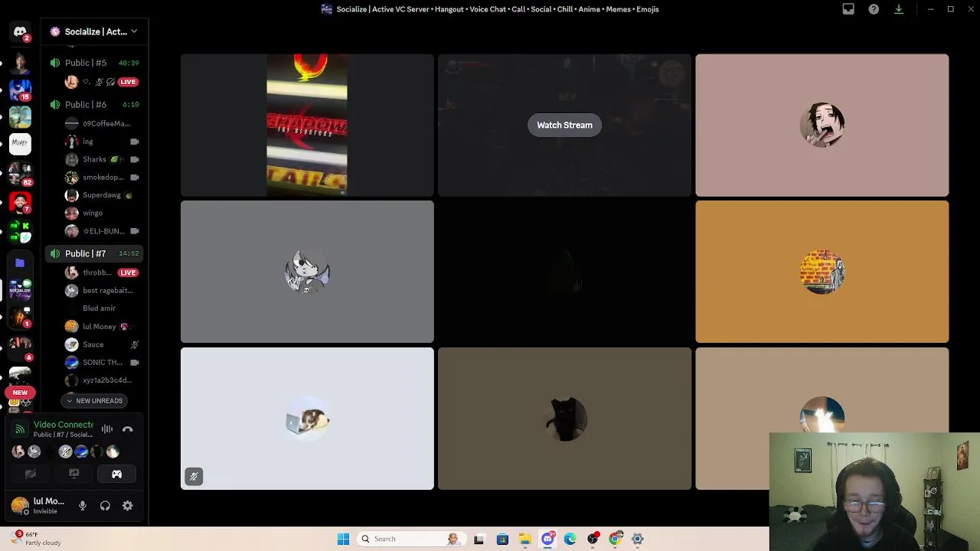
Task: Open Discord direct messages home icon
Action: click(x=20, y=32)
